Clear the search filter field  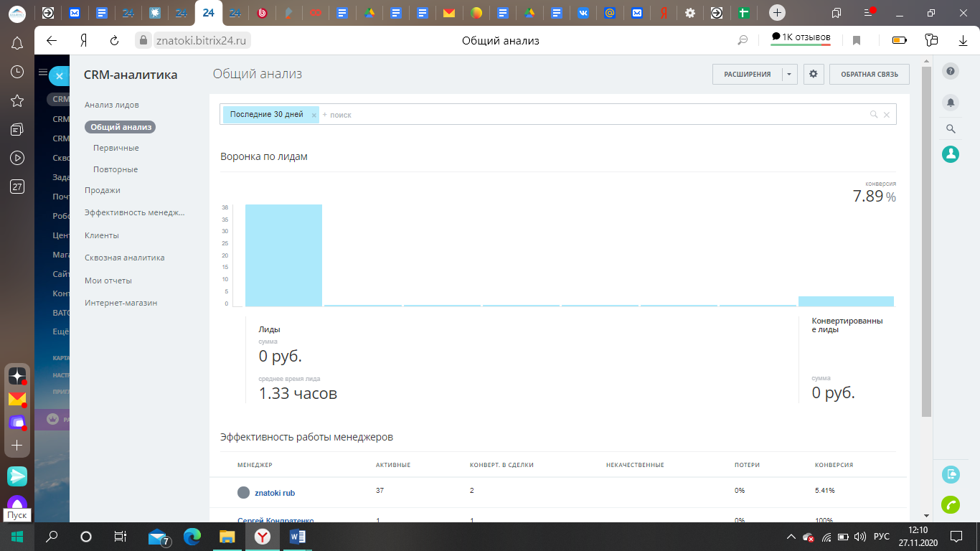point(887,115)
